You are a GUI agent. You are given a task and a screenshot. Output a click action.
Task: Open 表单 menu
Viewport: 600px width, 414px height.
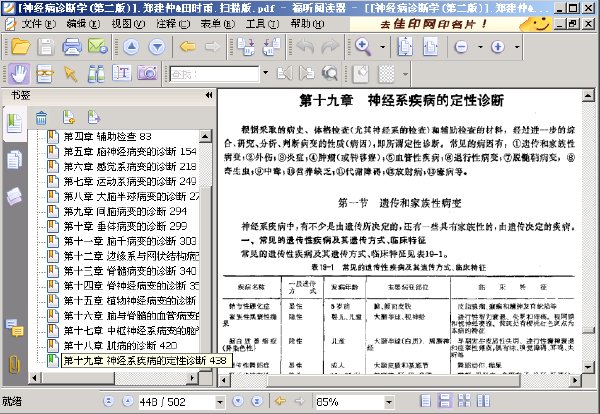tap(218, 24)
